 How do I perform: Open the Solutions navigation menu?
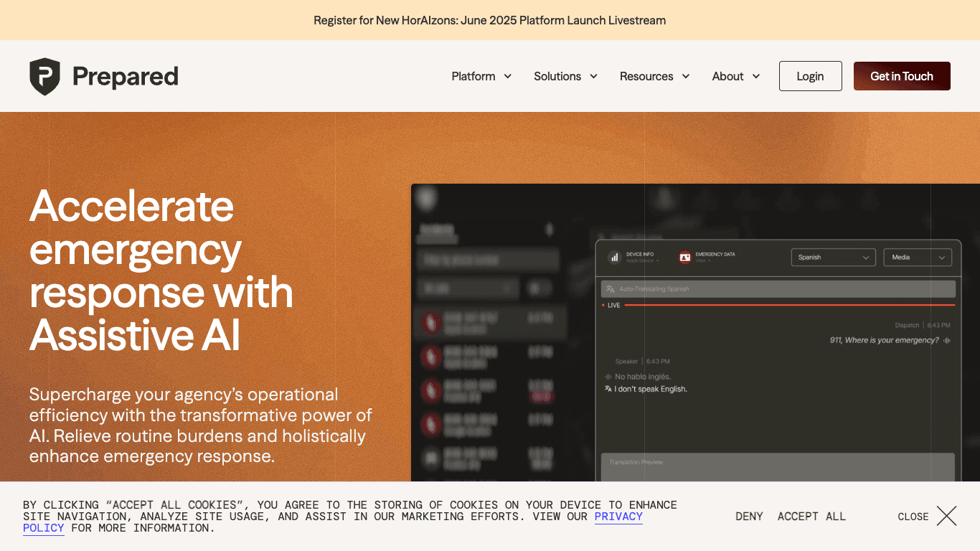point(565,76)
